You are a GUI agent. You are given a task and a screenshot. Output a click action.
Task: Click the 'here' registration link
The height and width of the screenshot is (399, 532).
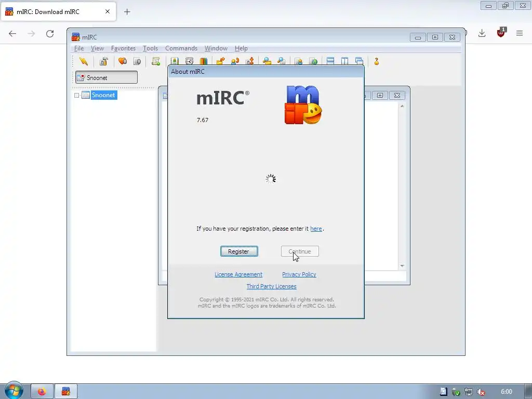point(316,229)
